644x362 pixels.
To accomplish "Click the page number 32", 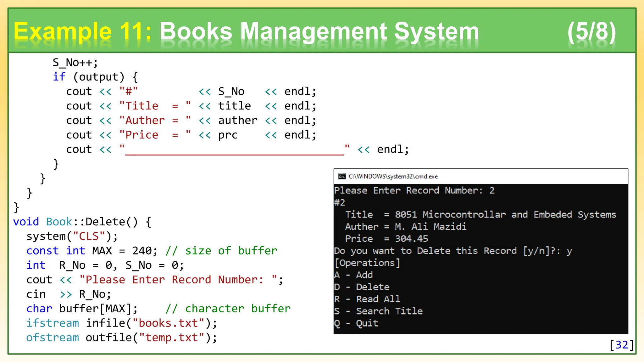I will click(622, 345).
